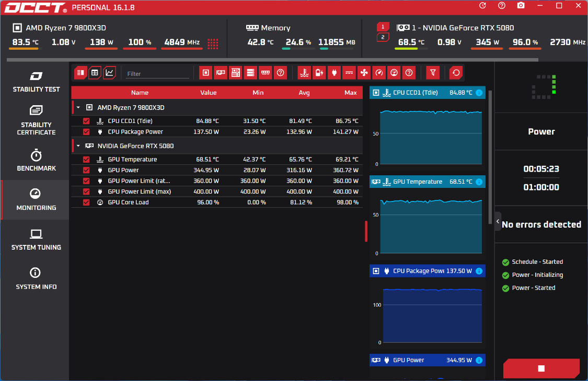Click the fan sensor filter icon
The height and width of the screenshot is (381, 588).
click(364, 73)
